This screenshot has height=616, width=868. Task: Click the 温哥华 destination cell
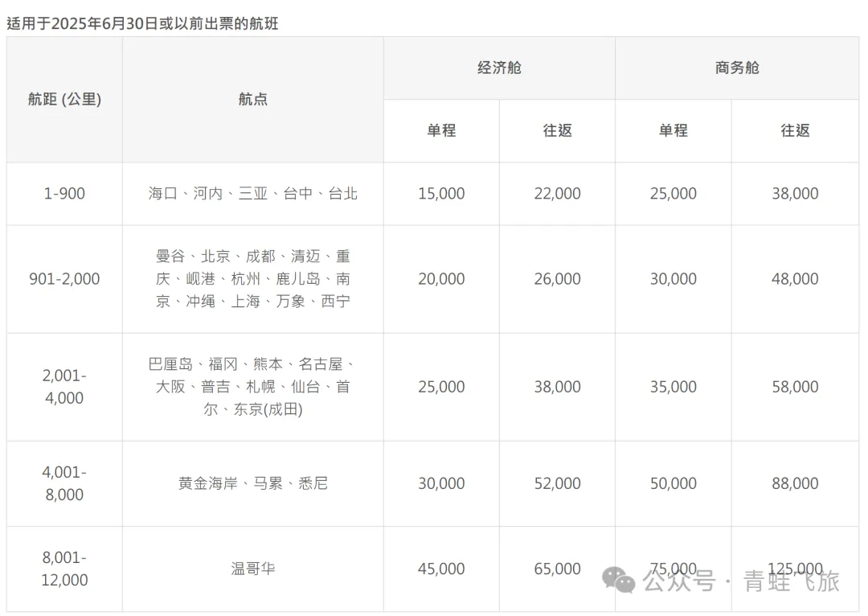[x=252, y=569]
